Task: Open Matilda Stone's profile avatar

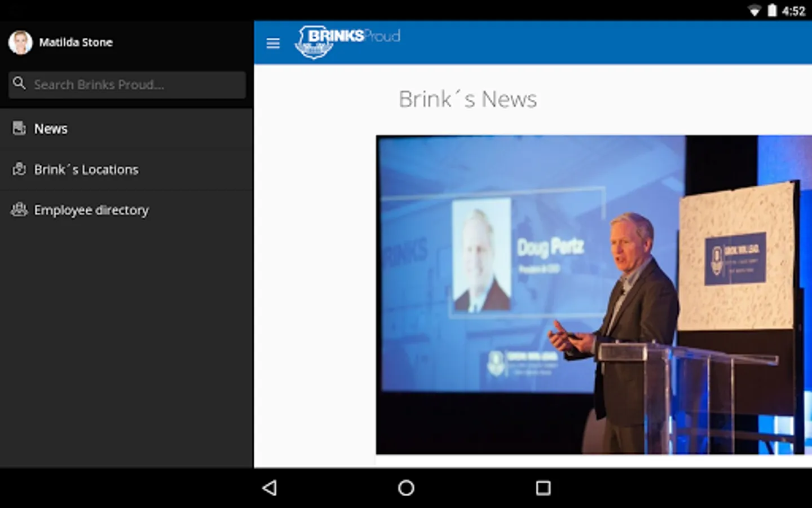Action: pyautogui.click(x=20, y=42)
